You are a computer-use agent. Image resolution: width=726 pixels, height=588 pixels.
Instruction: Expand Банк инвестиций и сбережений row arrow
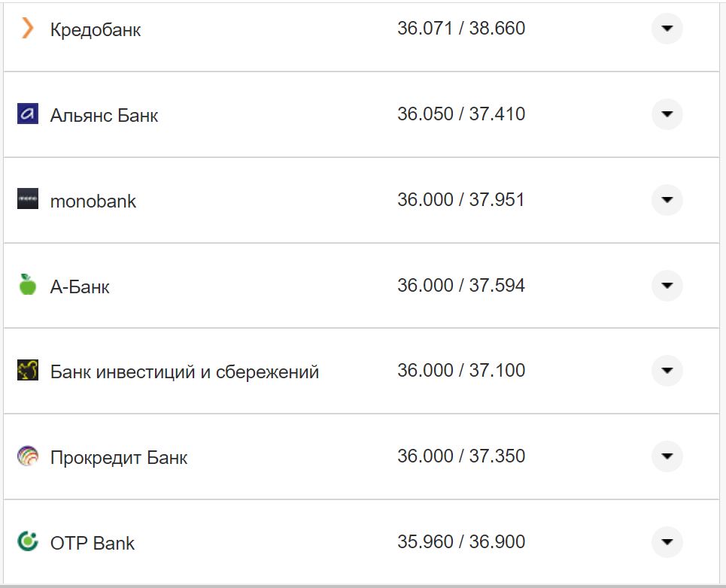tap(667, 371)
